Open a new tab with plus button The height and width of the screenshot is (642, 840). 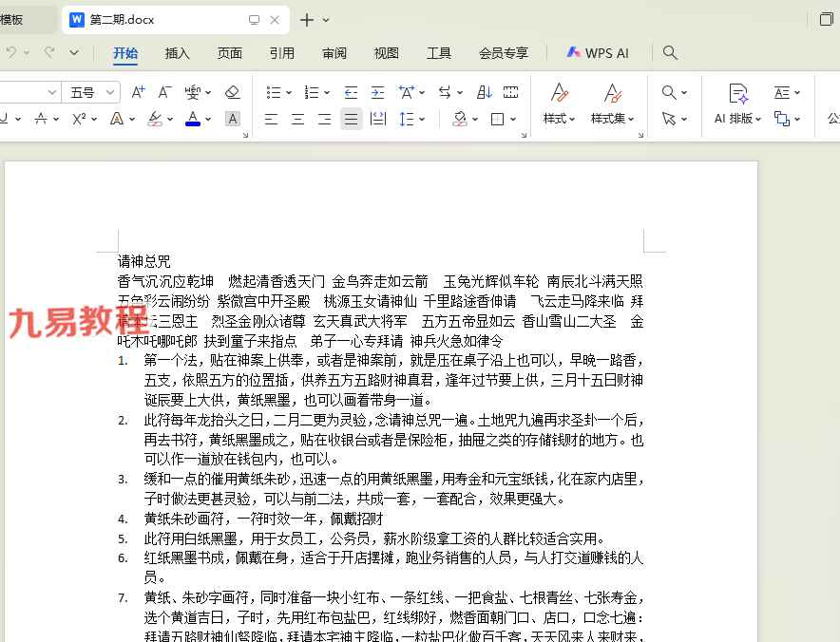[306, 20]
